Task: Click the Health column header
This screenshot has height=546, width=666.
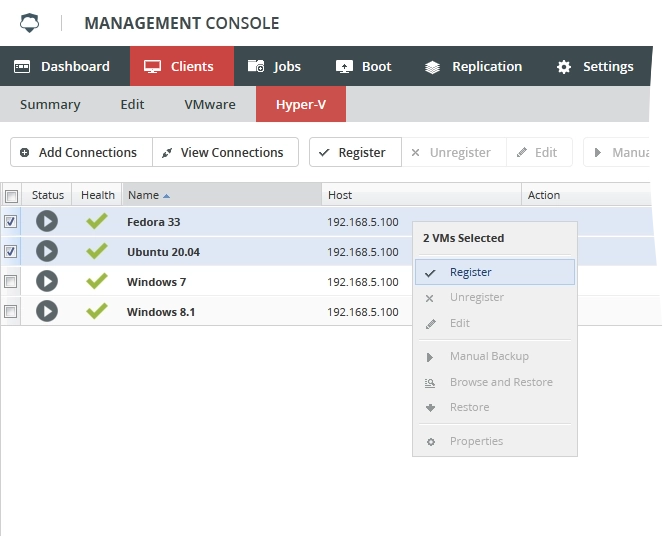Action: click(x=97, y=195)
